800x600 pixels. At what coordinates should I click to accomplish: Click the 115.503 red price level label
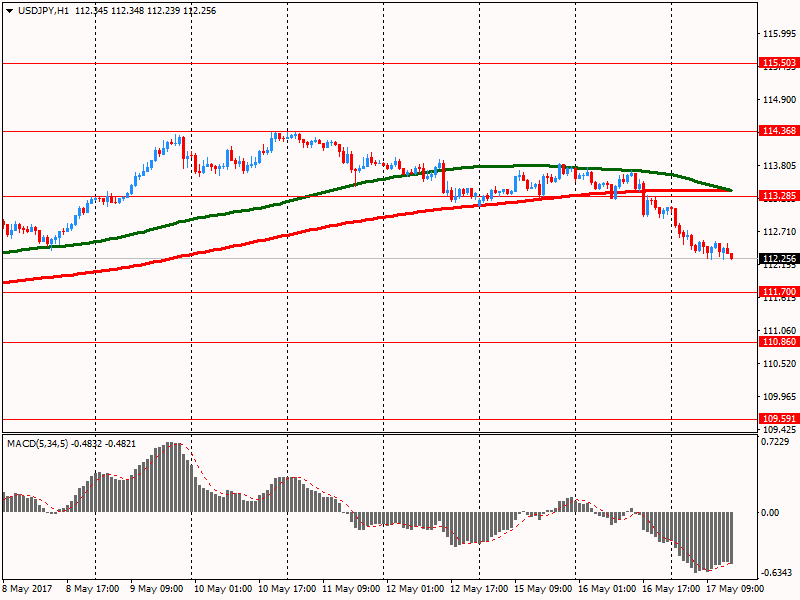click(779, 63)
